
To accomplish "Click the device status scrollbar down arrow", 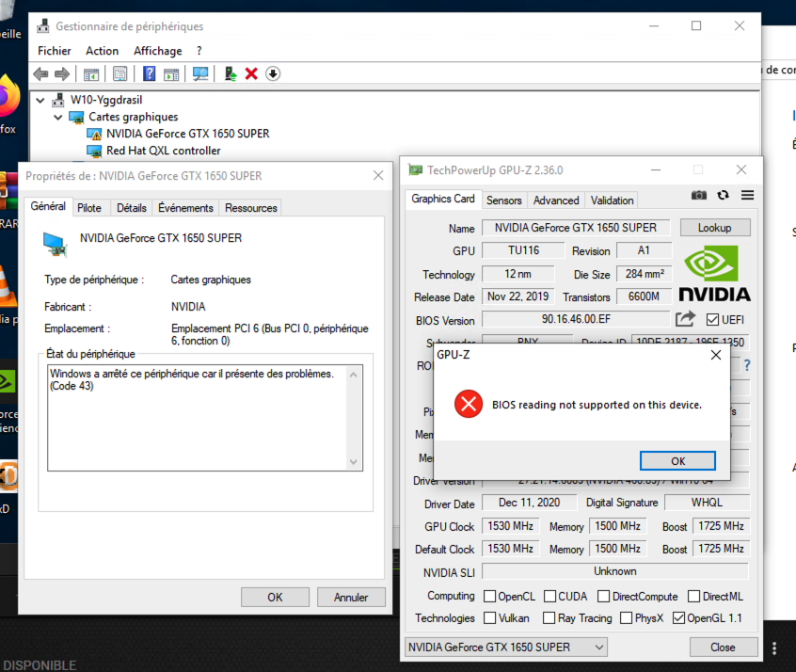I will pyautogui.click(x=354, y=462).
